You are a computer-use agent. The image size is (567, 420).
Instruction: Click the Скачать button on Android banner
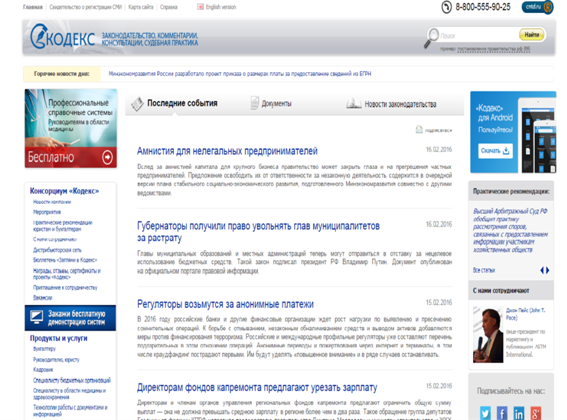pos(495,151)
